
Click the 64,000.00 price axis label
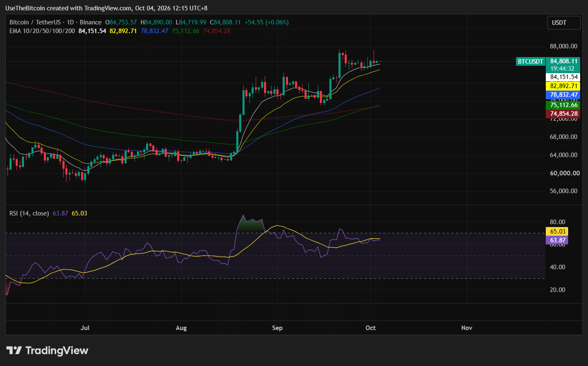pos(564,155)
